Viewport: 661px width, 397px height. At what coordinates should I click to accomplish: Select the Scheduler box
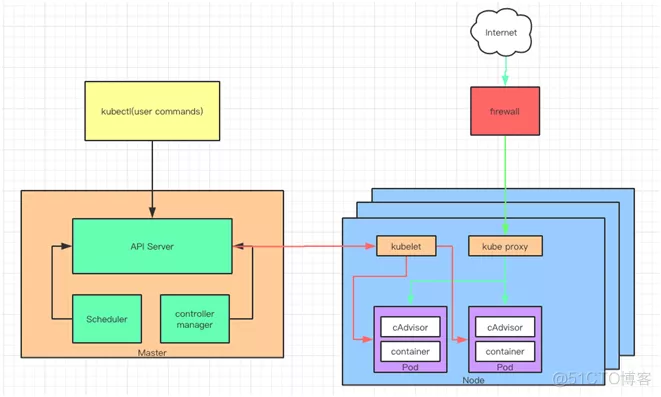[x=107, y=319]
